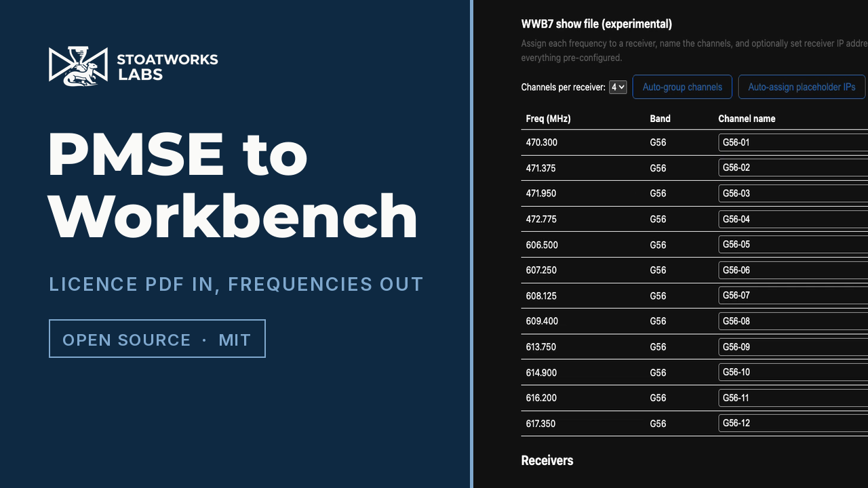Select the 606.500 frequency value
This screenshot has height=488, width=868.
tap(542, 245)
